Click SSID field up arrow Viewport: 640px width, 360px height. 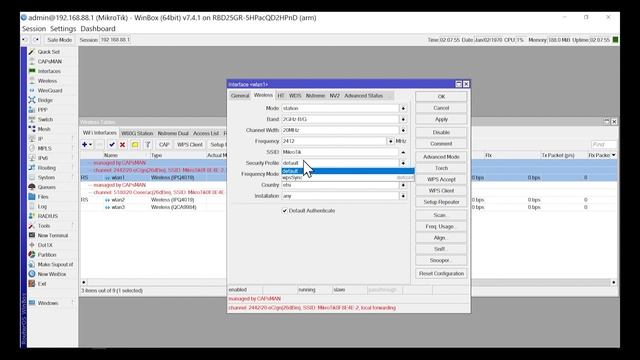403,152
